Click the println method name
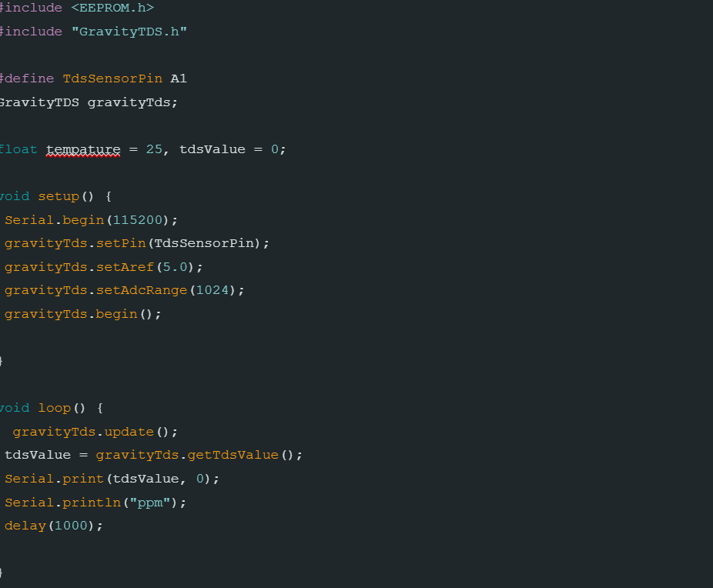The width and height of the screenshot is (713, 588). pos(92,503)
